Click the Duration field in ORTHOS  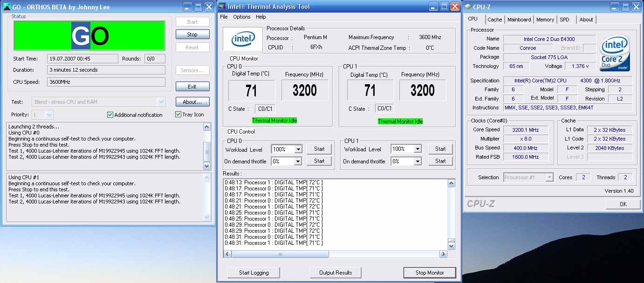coord(106,70)
